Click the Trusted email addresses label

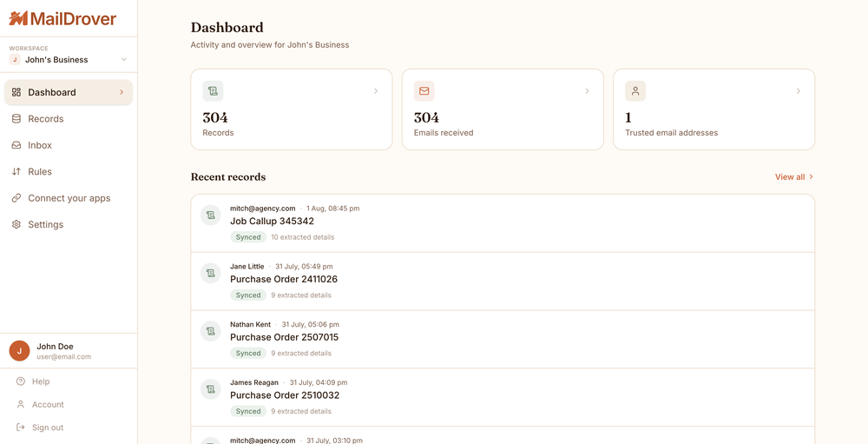(x=672, y=133)
